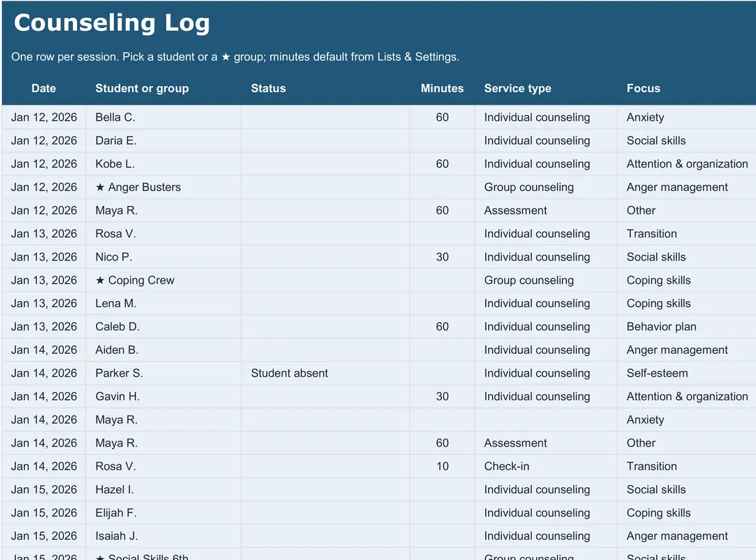756x560 pixels.
Task: Select the Lena M. student cell
Action: [x=164, y=303]
